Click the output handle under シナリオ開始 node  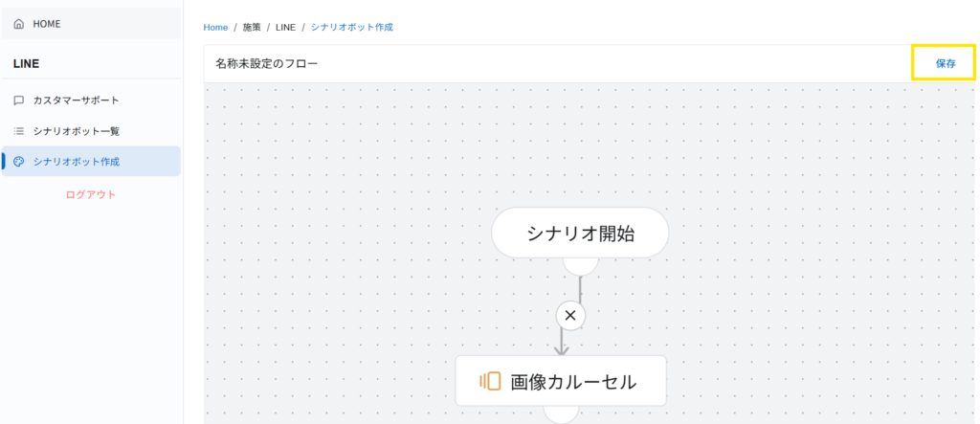(x=580, y=265)
